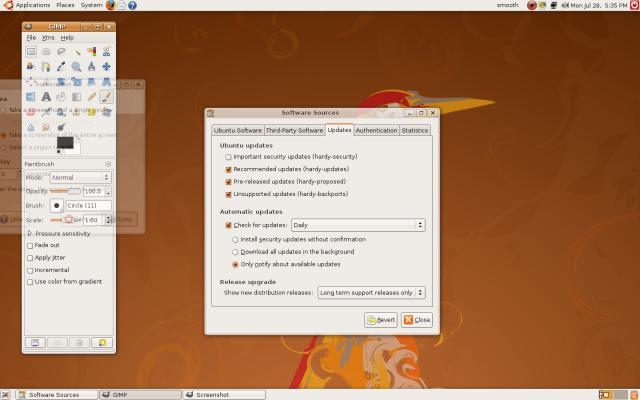Image resolution: width=640 pixels, height=400 pixels.
Task: Select the Smudge finger tool
Action: [x=46, y=127]
